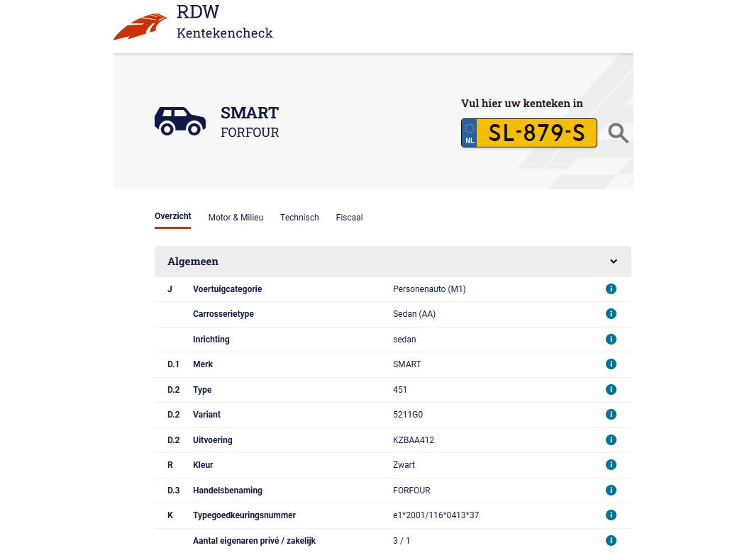Click the RDW Kentekencheck title link
The height and width of the screenshot is (560, 747).
click(224, 23)
